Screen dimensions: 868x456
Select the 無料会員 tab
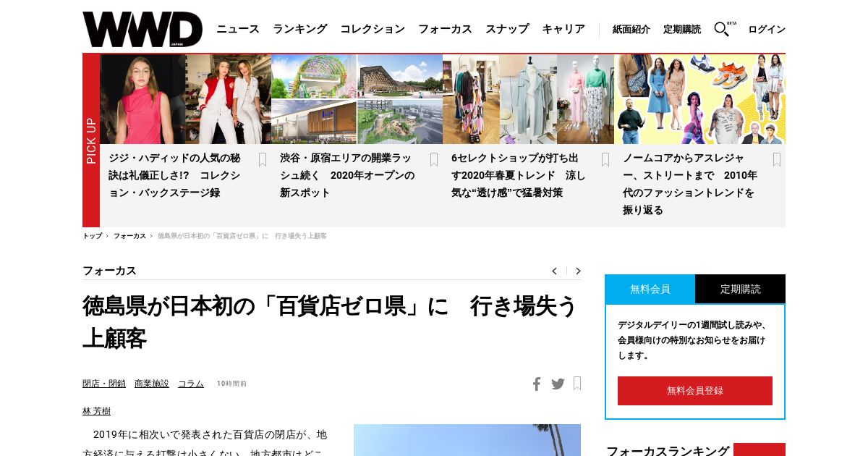pyautogui.click(x=650, y=289)
